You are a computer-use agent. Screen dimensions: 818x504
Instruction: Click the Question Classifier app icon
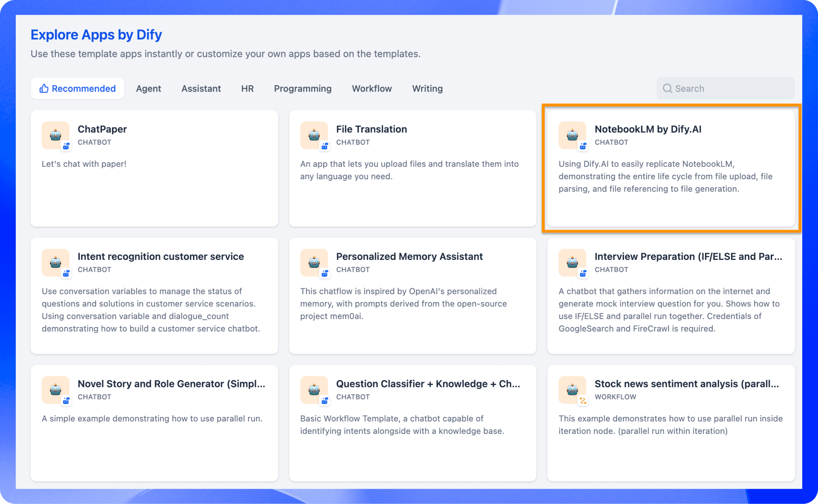tap(314, 390)
